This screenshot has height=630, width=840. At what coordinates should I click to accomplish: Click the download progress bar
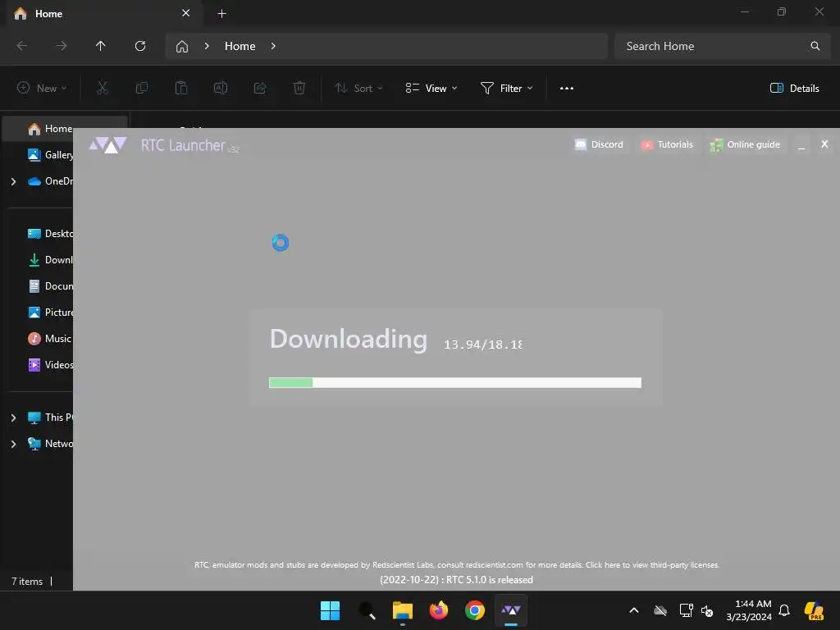454,382
